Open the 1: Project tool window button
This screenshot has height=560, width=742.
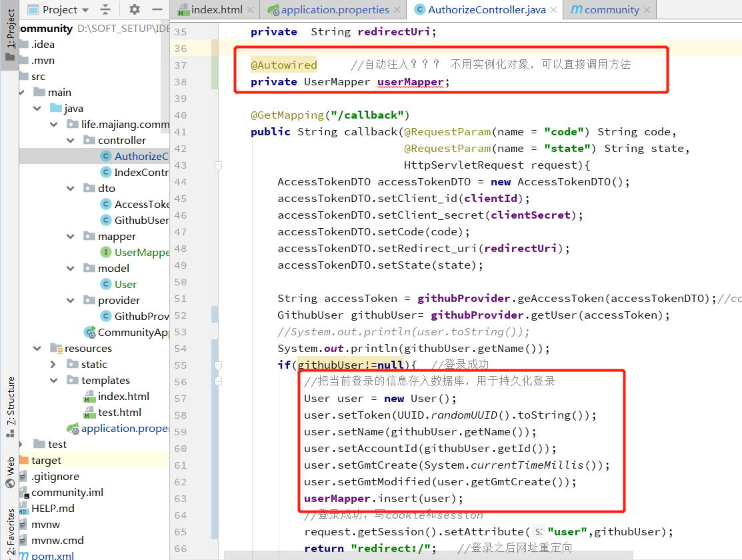click(10, 35)
